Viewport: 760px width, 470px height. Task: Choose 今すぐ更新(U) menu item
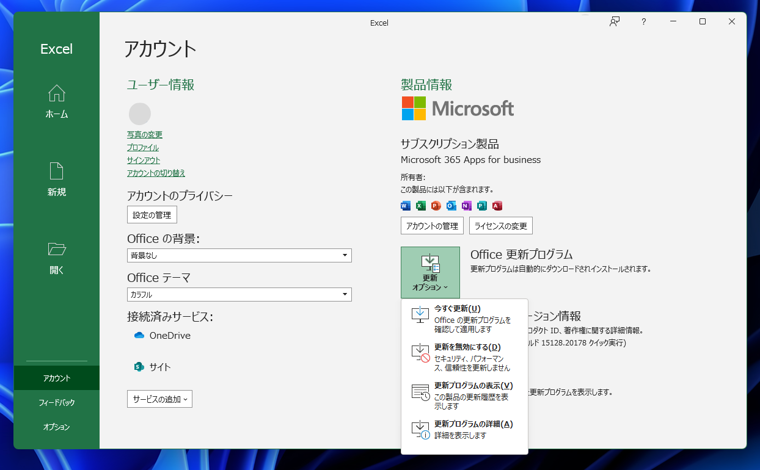tap(464, 318)
